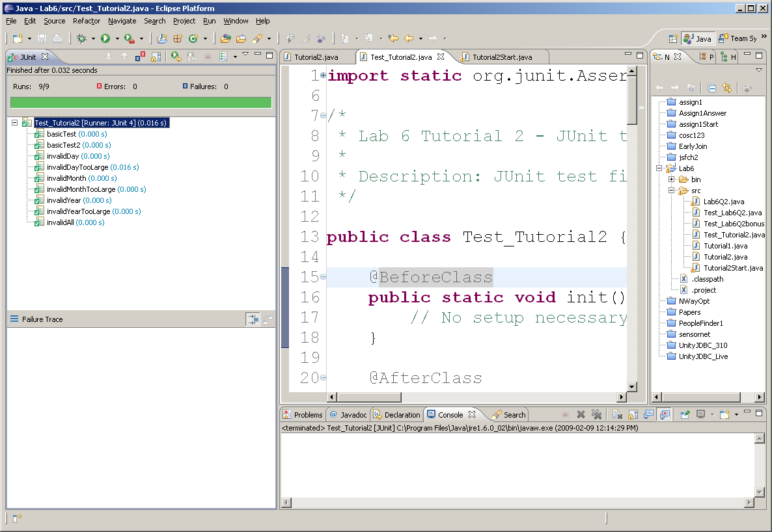
Task: Close the JUnit view tab
Action: pyautogui.click(x=45, y=57)
